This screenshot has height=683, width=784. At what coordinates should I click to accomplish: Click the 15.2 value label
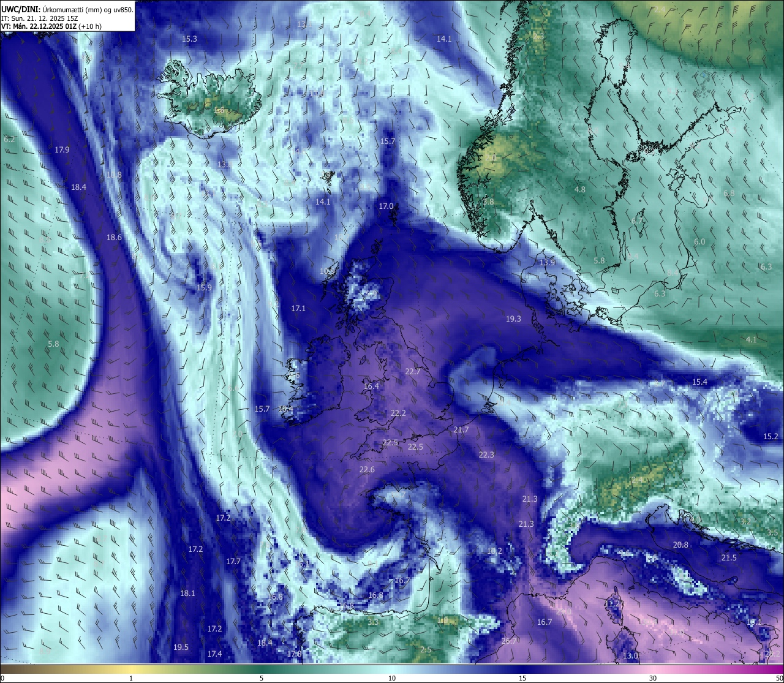point(771,437)
